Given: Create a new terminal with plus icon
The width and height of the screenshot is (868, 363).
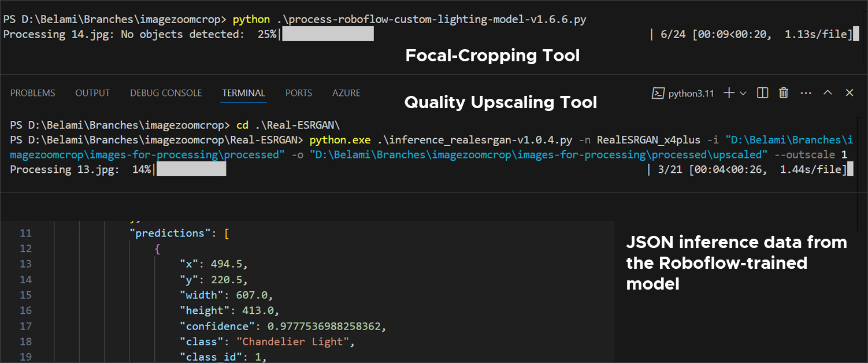Looking at the screenshot, I should [x=729, y=93].
